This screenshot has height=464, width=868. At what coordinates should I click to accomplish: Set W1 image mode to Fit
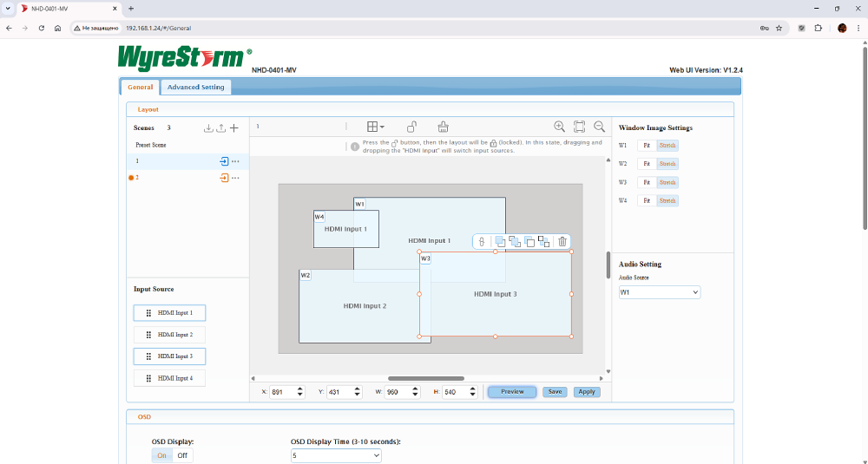click(647, 146)
